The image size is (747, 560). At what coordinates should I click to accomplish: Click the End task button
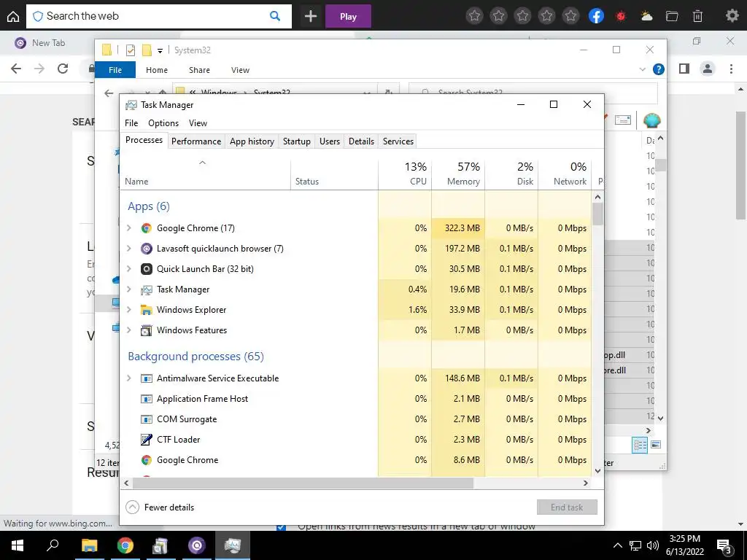[567, 507]
